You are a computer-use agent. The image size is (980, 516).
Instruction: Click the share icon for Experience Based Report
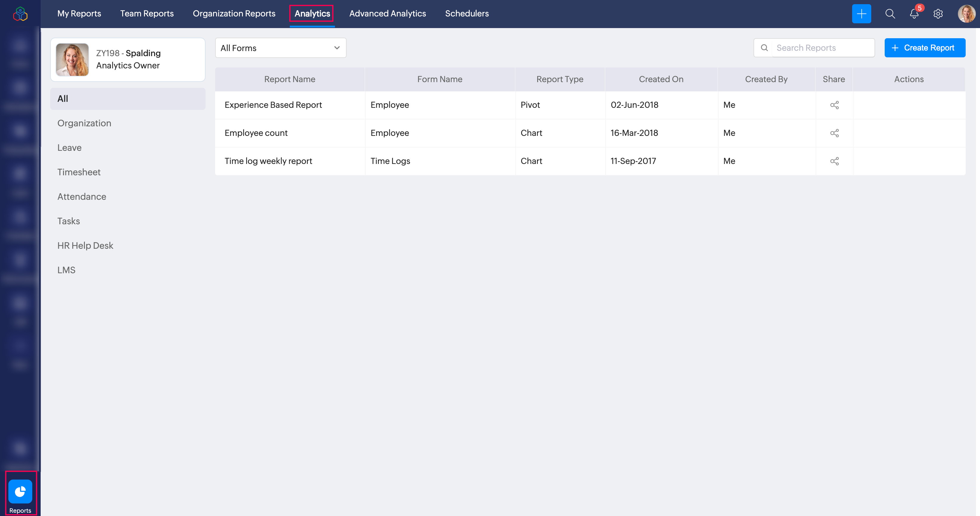click(834, 105)
